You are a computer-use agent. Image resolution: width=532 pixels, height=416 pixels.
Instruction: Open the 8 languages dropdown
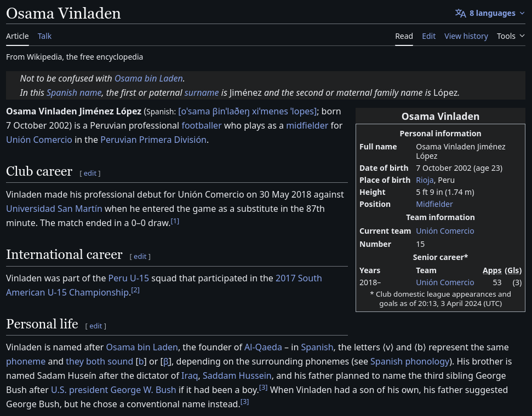[490, 13]
